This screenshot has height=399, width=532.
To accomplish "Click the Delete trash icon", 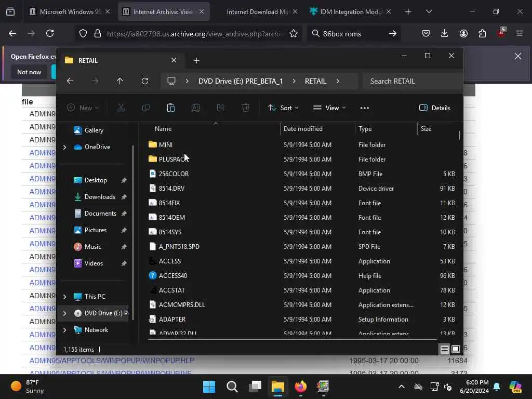I will [x=246, y=108].
